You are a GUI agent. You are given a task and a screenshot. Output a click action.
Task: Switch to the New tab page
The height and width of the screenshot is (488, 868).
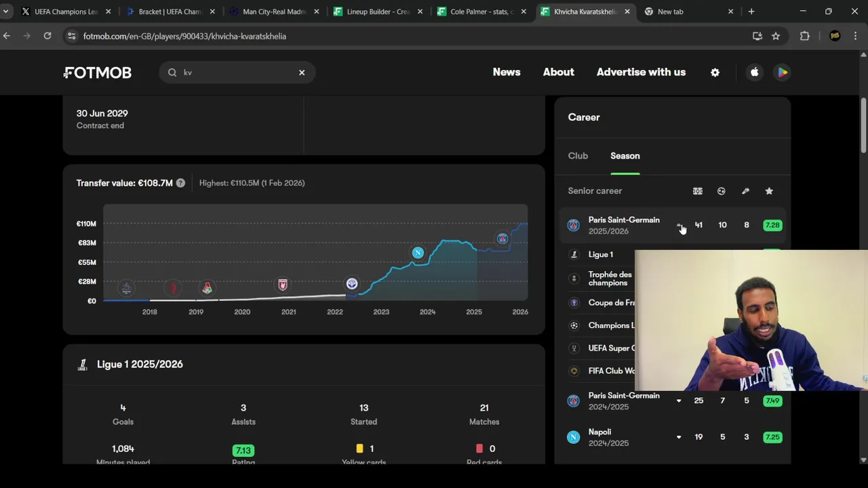coord(689,12)
